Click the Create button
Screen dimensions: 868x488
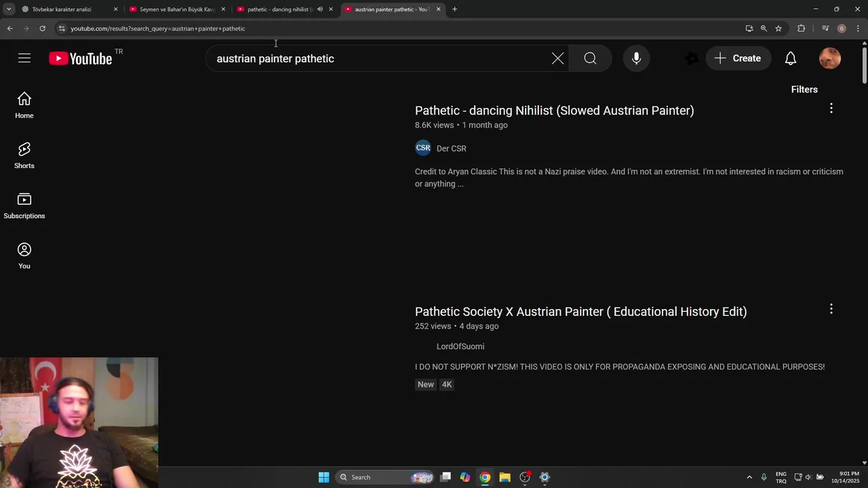pos(738,58)
